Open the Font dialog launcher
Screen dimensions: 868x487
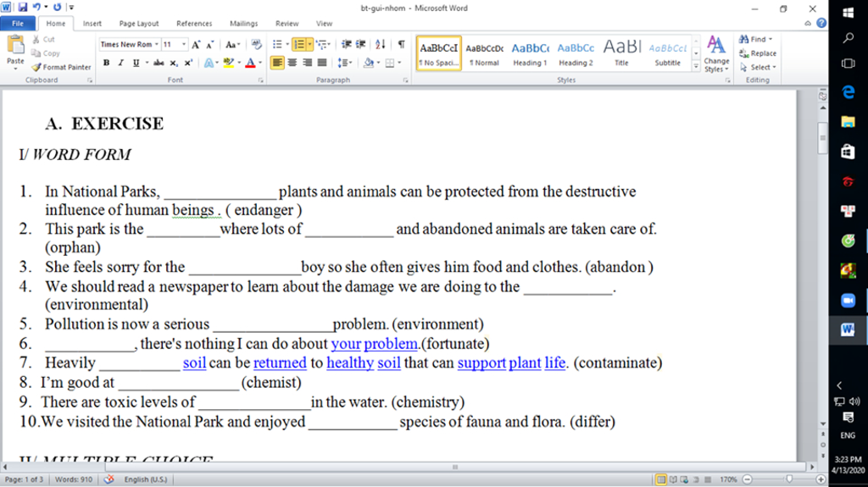[x=261, y=80]
